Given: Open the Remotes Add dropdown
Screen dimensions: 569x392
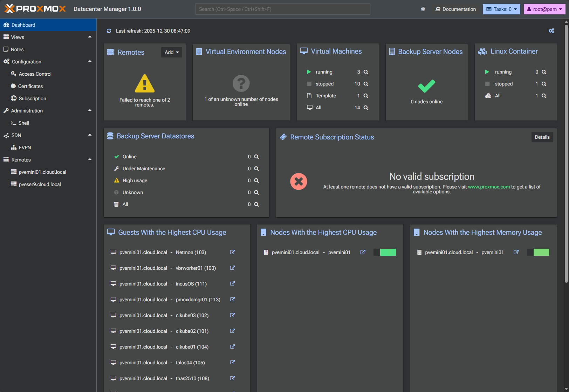Looking at the screenshot, I should pyautogui.click(x=172, y=52).
